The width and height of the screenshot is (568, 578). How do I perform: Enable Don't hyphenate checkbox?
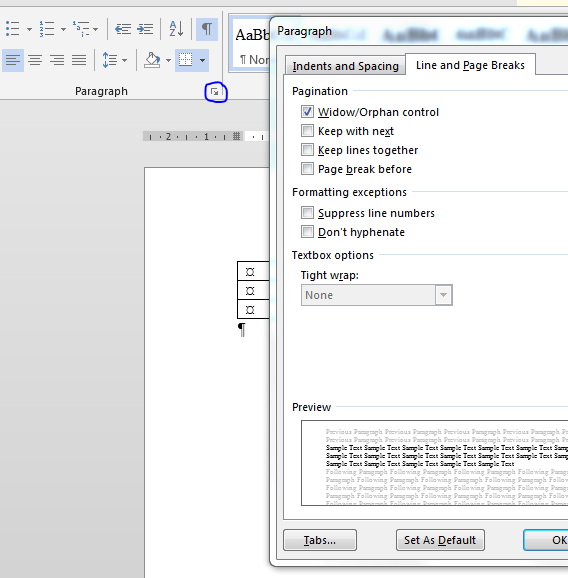pos(307,232)
